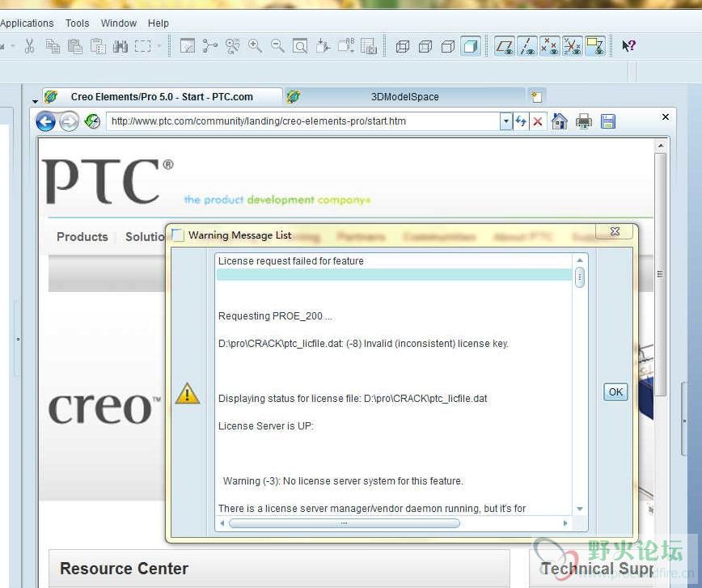
Task: Toggle datum axes display
Action: click(x=527, y=46)
